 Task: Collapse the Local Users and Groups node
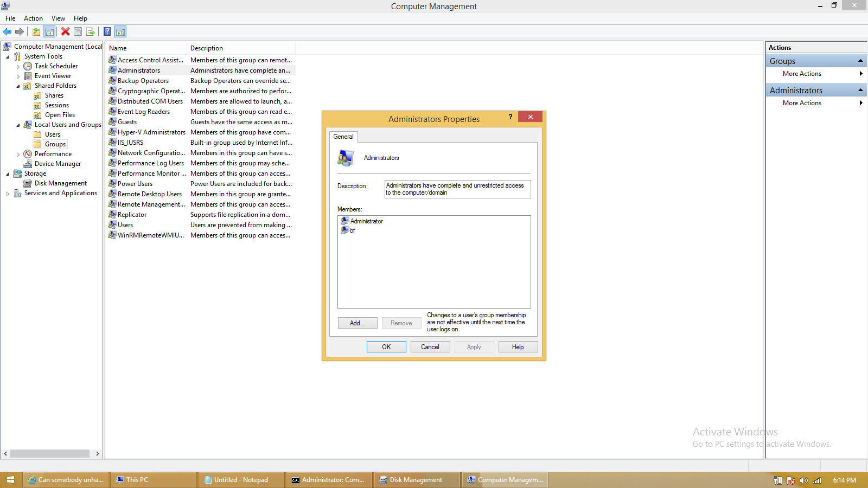click(x=18, y=125)
